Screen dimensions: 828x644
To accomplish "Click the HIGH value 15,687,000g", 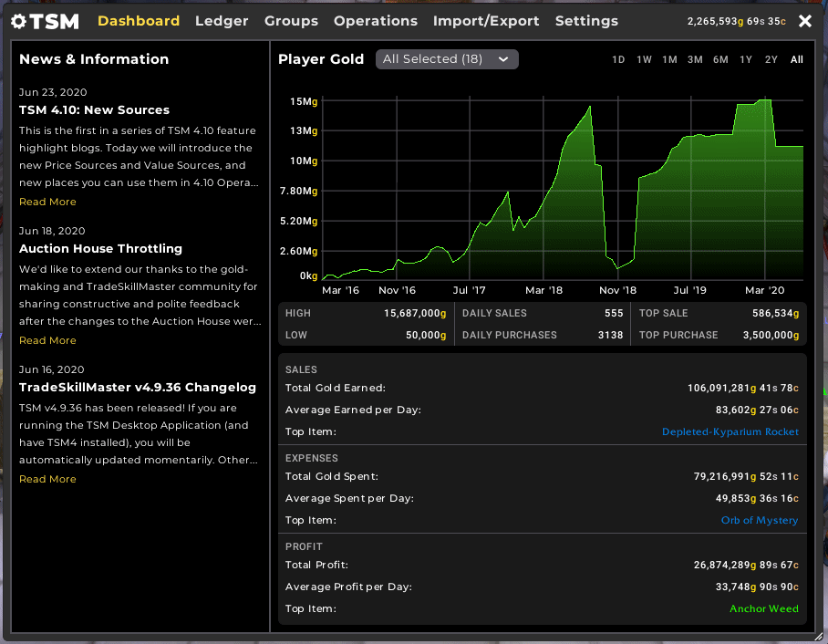I will coord(415,313).
